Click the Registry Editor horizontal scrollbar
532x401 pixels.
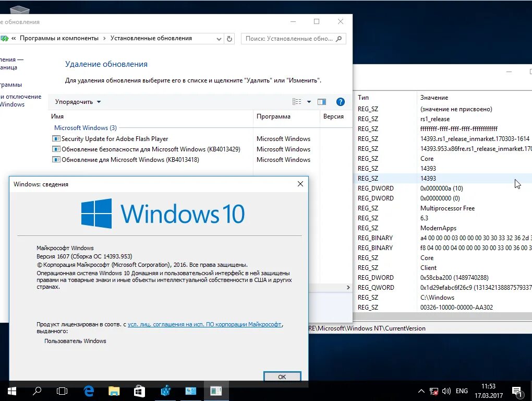click(x=442, y=316)
